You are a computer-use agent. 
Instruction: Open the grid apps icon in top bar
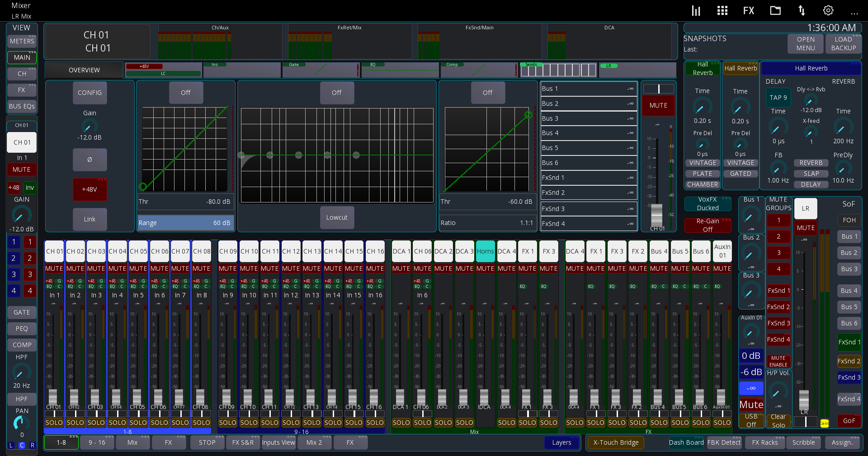pos(722,10)
